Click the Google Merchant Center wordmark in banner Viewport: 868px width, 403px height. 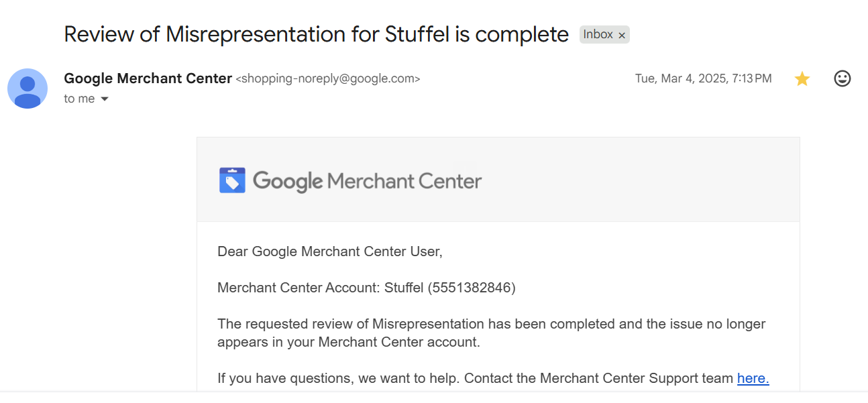[367, 181]
